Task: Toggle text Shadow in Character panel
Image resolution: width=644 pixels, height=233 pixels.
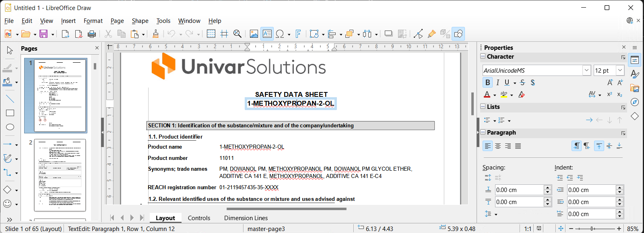Action: click(533, 82)
